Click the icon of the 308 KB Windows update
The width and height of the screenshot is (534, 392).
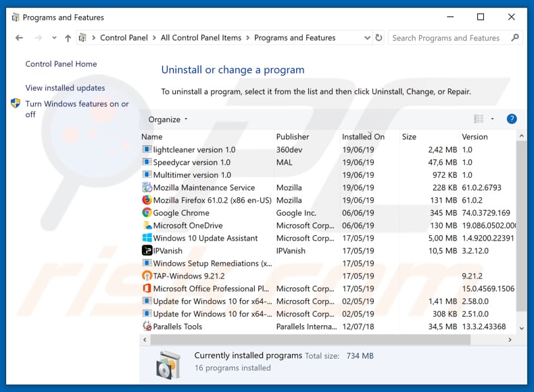click(147, 314)
